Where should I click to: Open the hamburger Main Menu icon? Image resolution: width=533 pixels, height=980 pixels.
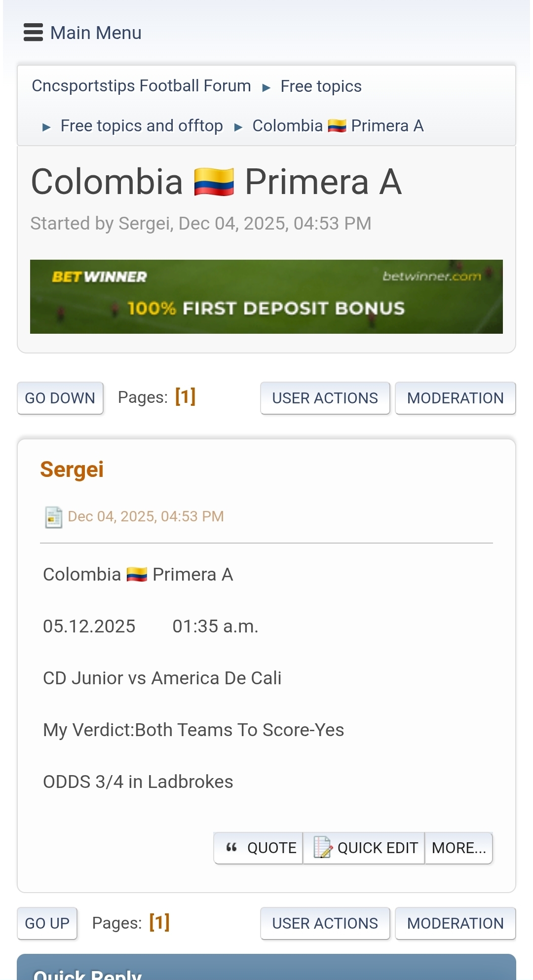coord(33,33)
